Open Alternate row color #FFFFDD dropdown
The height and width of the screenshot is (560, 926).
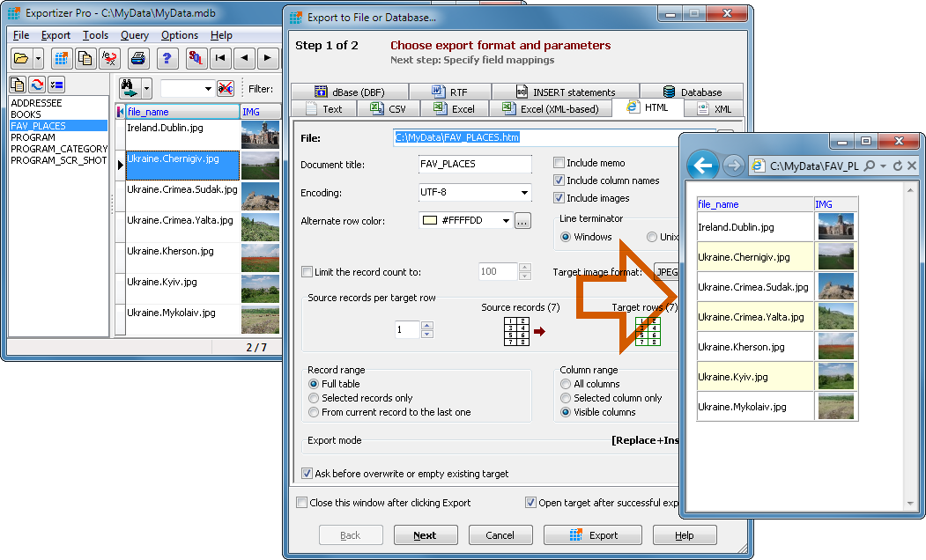[x=506, y=221]
